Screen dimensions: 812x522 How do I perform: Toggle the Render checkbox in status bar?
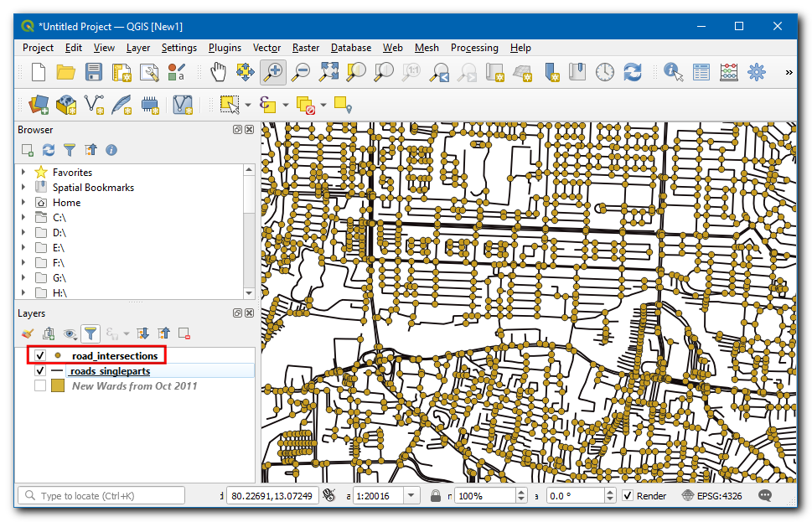pos(628,496)
